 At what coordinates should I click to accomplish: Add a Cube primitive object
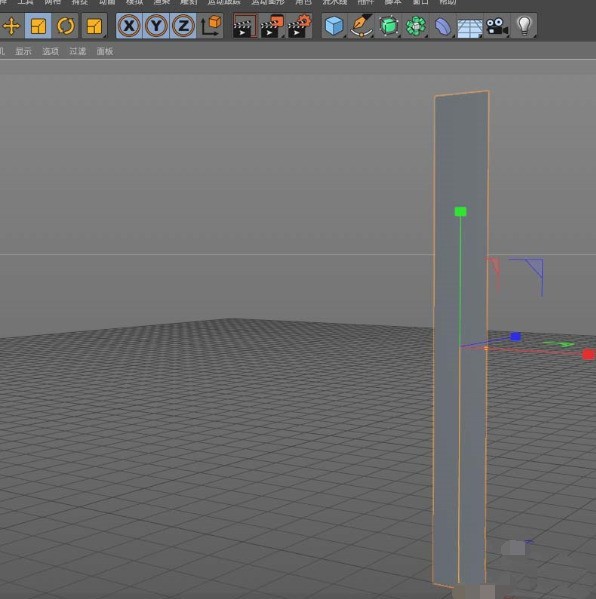click(x=334, y=26)
